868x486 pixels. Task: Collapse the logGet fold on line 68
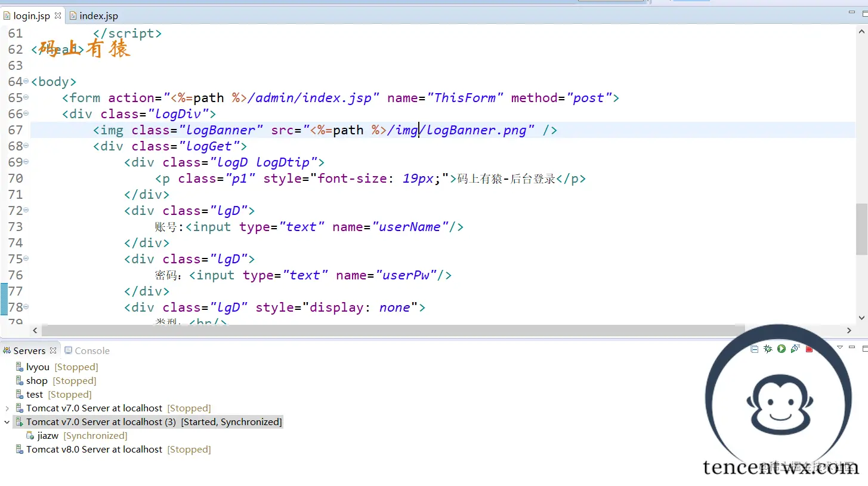26,146
